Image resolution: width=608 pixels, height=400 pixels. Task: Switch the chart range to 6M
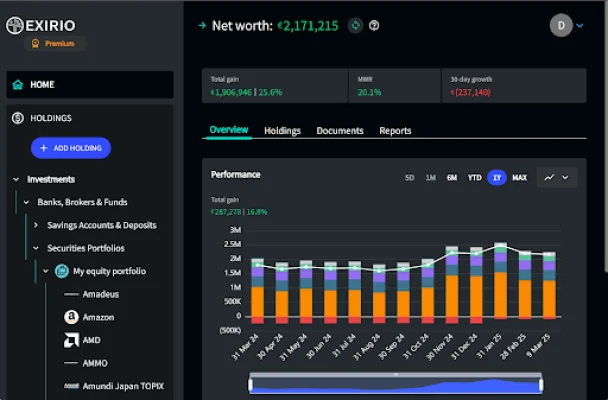point(452,178)
